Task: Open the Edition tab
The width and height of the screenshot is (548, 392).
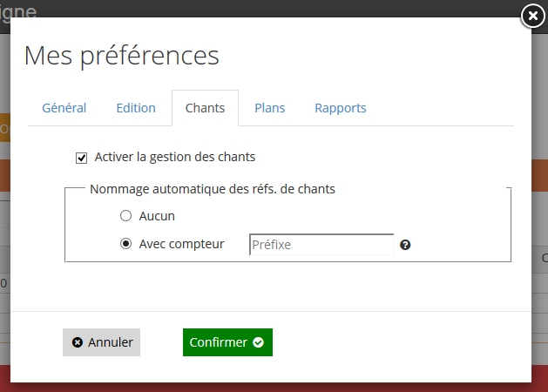Action: [x=136, y=108]
